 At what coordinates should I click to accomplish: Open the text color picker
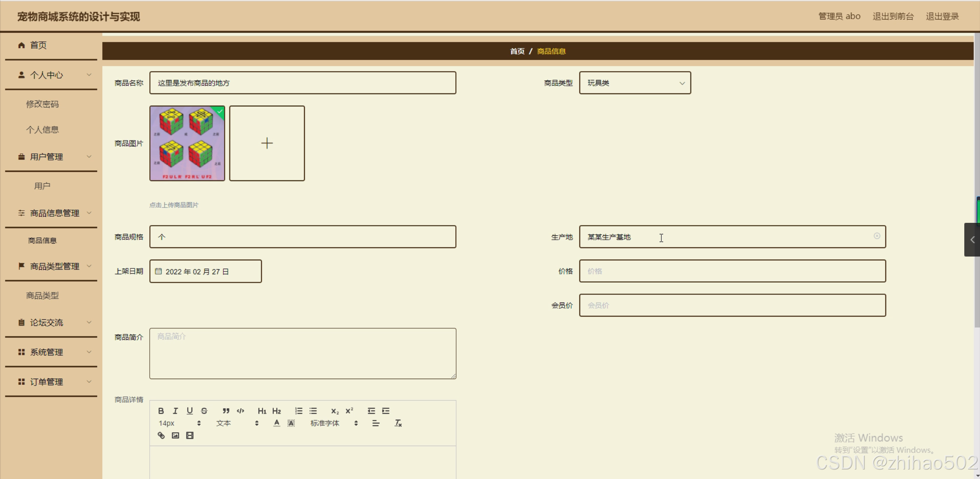click(x=276, y=423)
